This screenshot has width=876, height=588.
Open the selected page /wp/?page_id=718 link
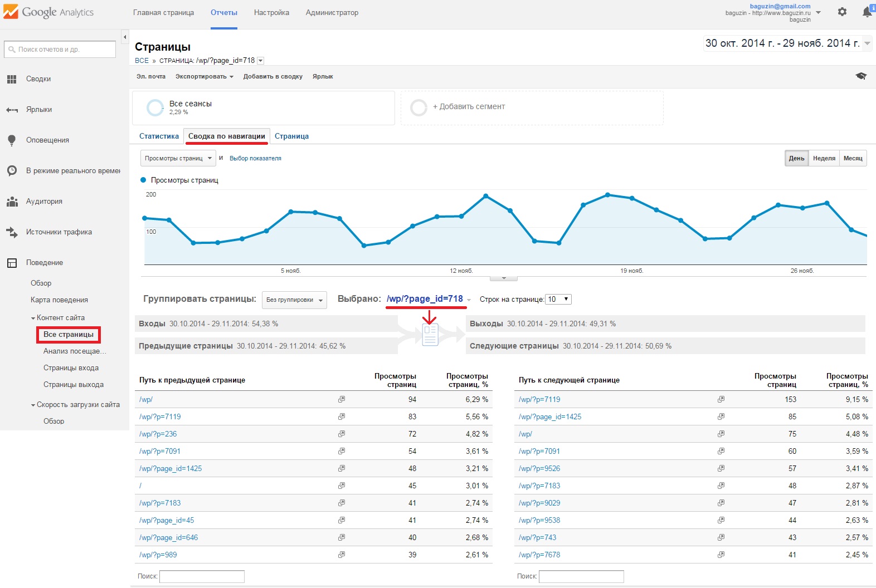tap(425, 299)
